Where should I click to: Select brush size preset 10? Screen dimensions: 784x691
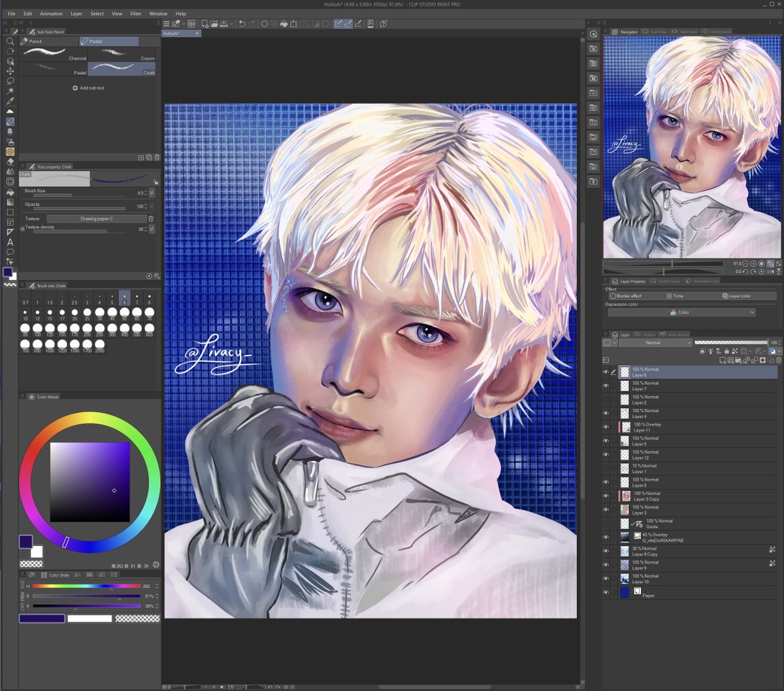pyautogui.click(x=25, y=315)
